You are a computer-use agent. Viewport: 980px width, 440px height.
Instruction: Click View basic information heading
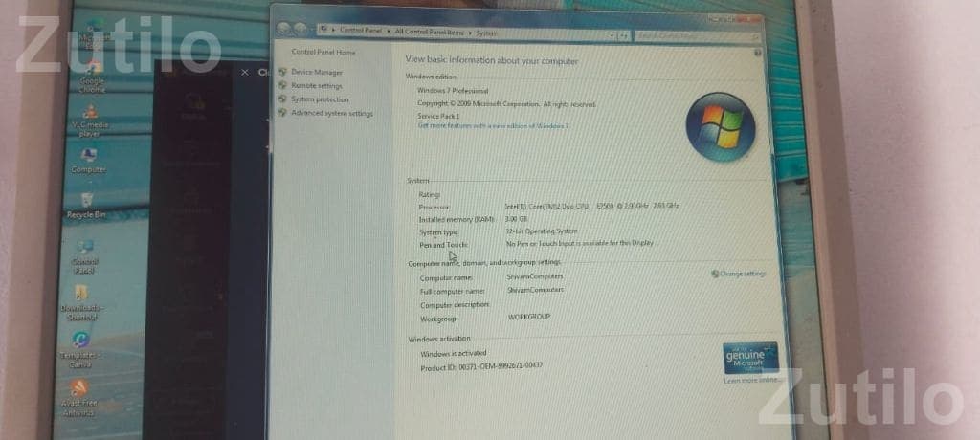[x=492, y=60]
